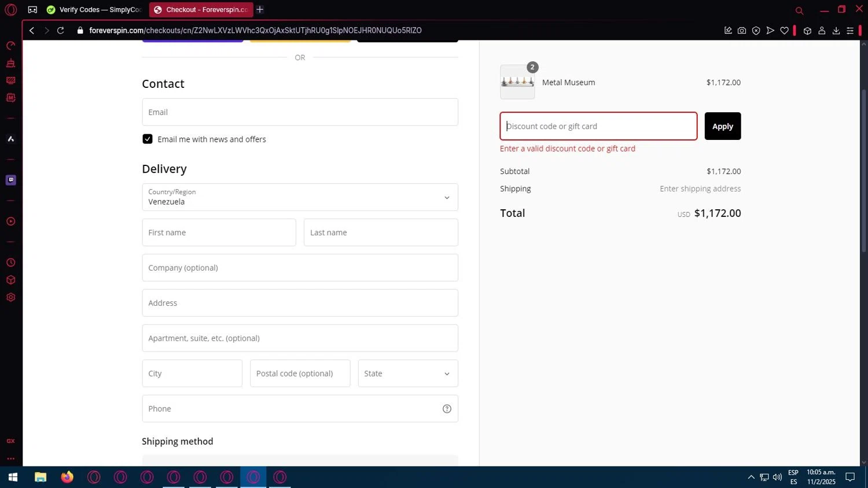
Task: Open the volume control in tray
Action: coord(777,477)
